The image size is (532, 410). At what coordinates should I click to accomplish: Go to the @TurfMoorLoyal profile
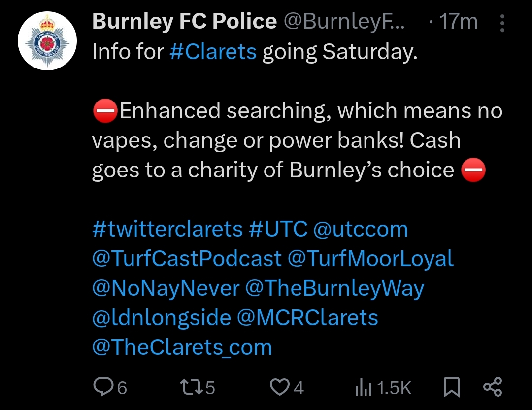[x=370, y=259]
